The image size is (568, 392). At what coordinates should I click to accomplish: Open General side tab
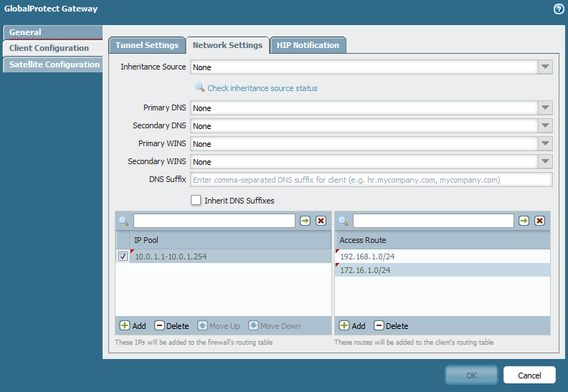52,32
